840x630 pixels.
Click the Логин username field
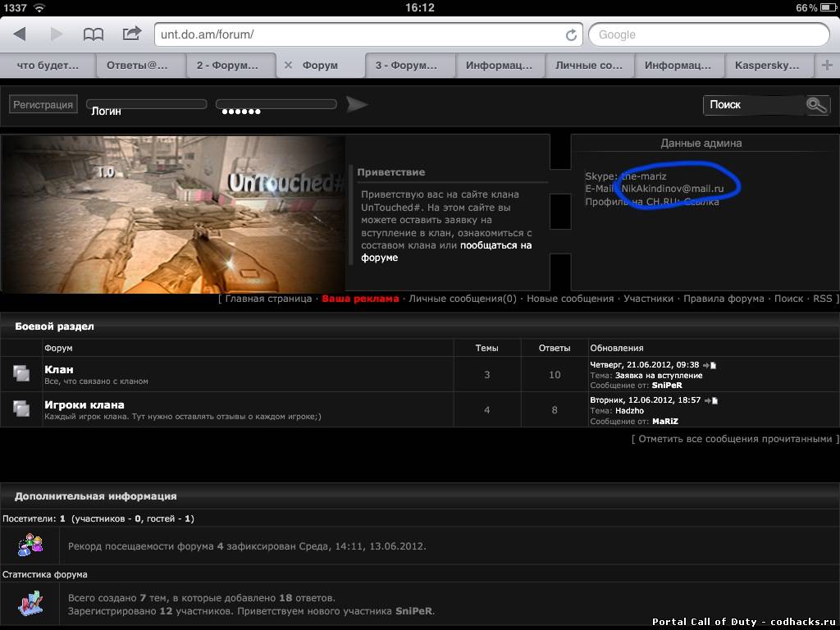(x=146, y=105)
